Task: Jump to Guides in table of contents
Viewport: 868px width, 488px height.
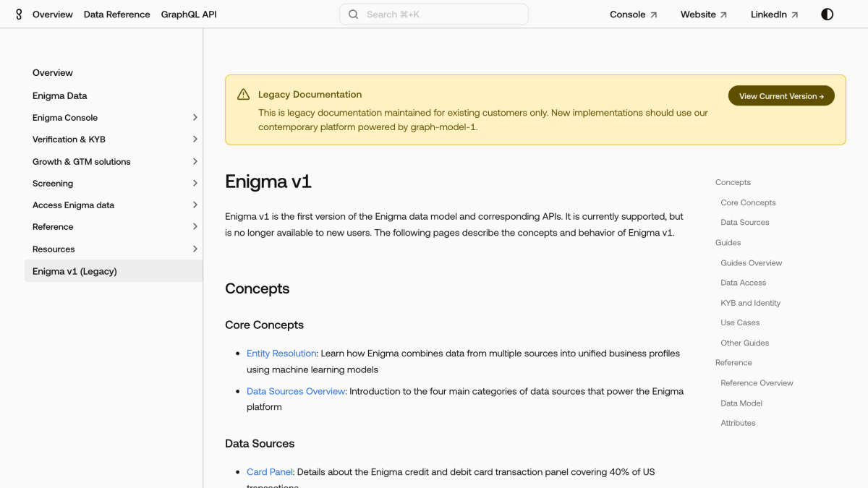Action: click(728, 243)
